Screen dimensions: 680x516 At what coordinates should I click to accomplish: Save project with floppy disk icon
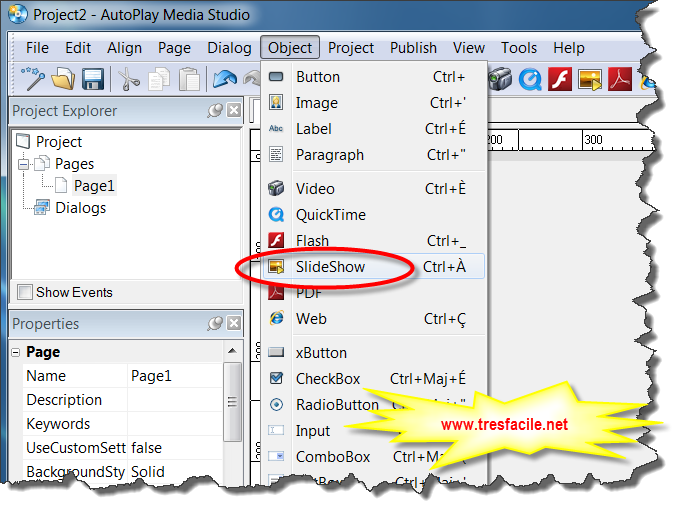tap(92, 79)
